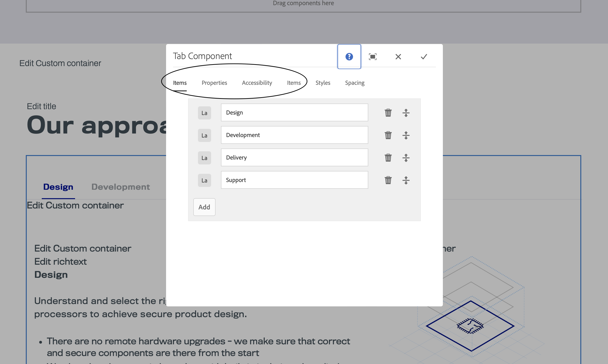
Task: Reorder the Delivery item using its move handle
Action: point(406,158)
